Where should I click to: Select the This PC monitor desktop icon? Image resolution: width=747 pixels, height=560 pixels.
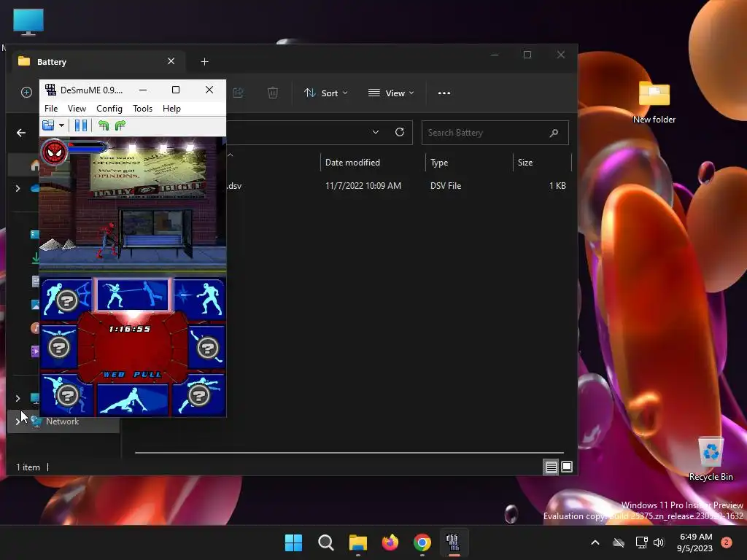tap(28, 22)
